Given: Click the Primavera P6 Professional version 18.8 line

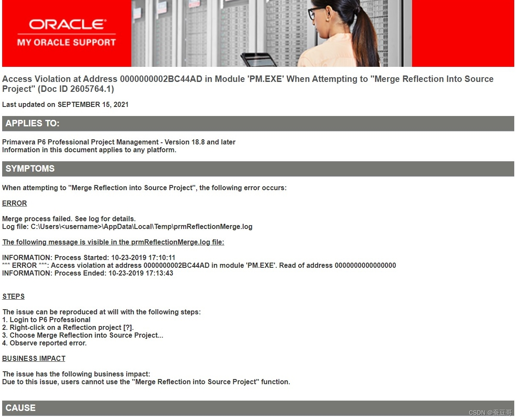Looking at the screenshot, I should [119, 142].
